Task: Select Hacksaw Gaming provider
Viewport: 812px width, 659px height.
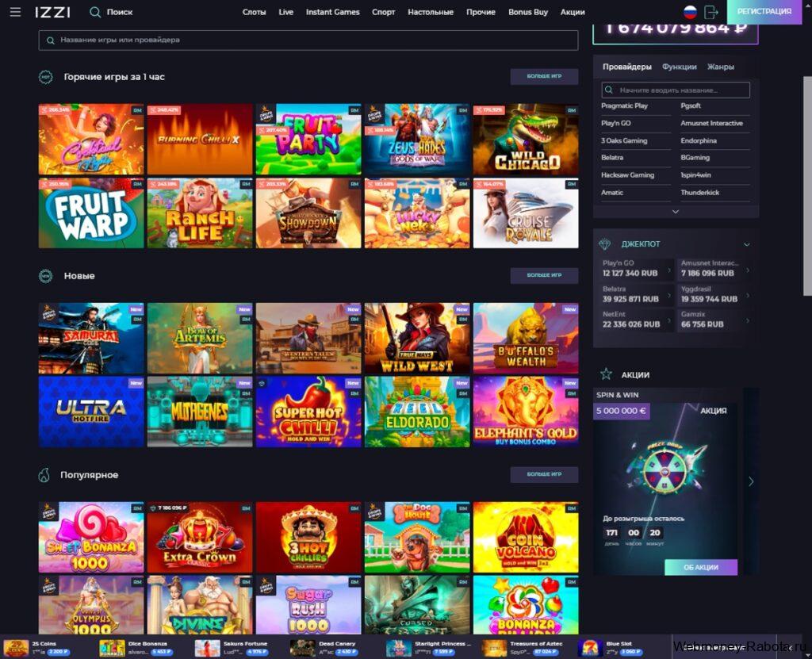Action: [x=628, y=175]
